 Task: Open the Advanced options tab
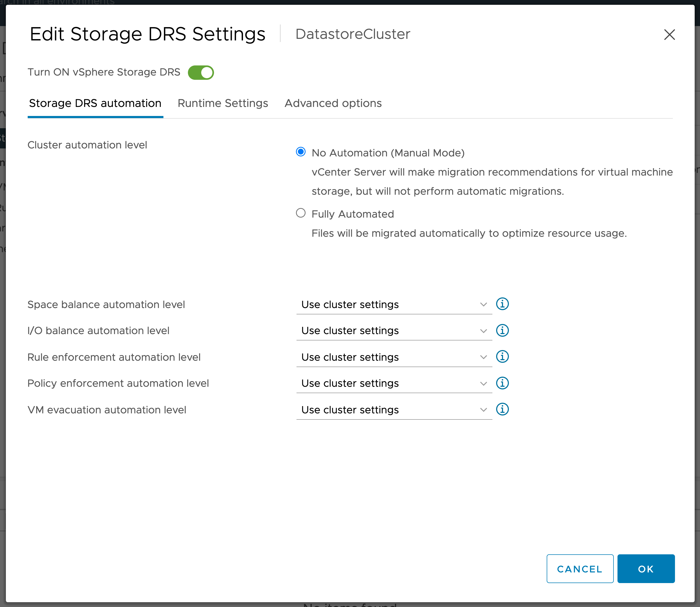point(333,103)
